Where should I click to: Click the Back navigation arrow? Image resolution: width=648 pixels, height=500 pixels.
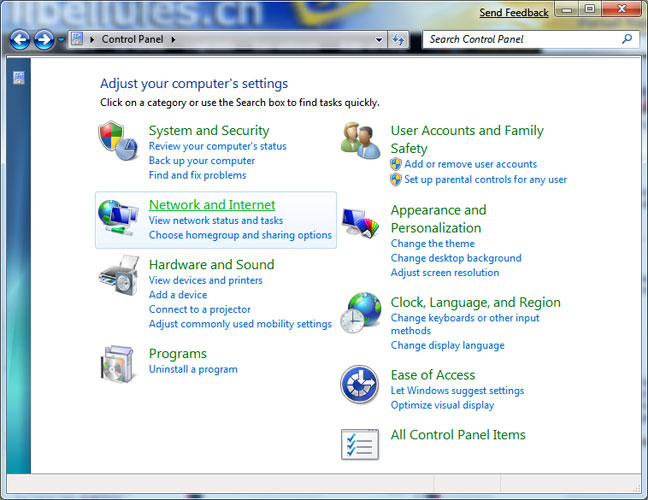[20, 40]
